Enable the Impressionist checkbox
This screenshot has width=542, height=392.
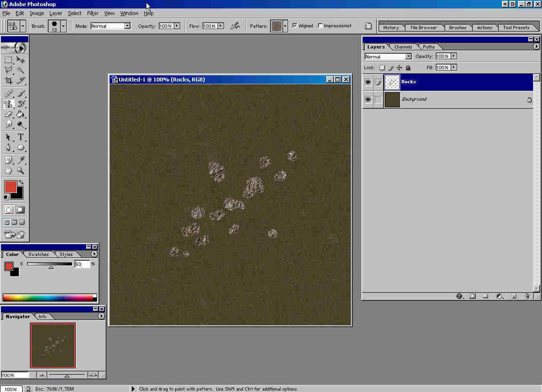coord(321,26)
